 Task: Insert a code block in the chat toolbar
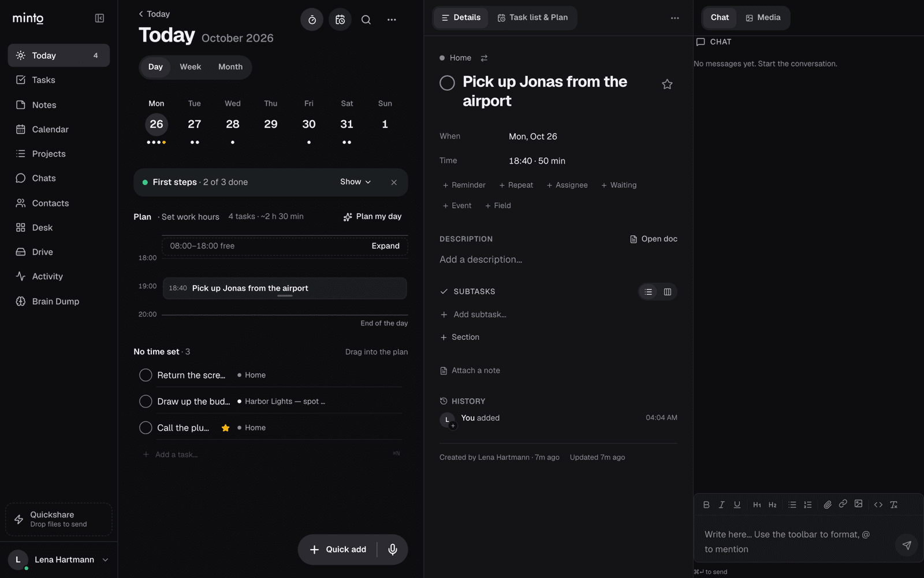[x=878, y=505]
